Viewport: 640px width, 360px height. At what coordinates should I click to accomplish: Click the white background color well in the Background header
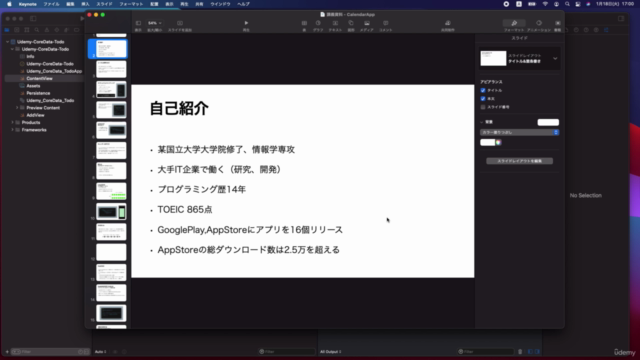click(x=548, y=122)
